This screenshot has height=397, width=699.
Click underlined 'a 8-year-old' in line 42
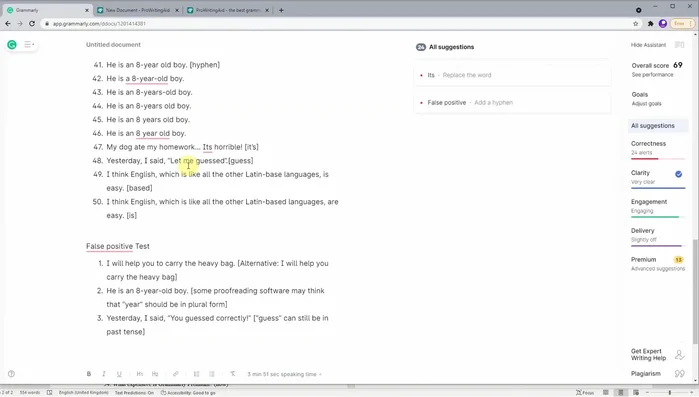point(147,79)
